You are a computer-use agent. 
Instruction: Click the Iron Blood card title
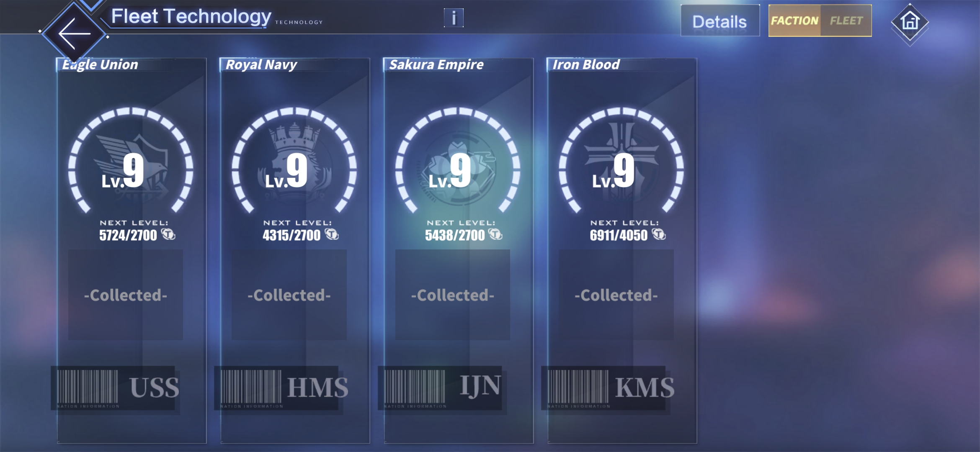(586, 64)
